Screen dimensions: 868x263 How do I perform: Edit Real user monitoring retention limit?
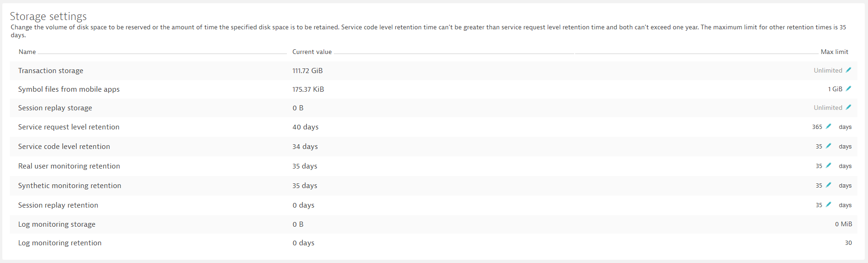(828, 166)
